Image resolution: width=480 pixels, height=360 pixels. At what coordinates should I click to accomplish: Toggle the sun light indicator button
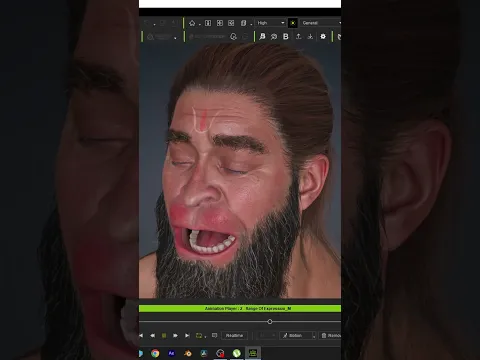[x=293, y=23]
